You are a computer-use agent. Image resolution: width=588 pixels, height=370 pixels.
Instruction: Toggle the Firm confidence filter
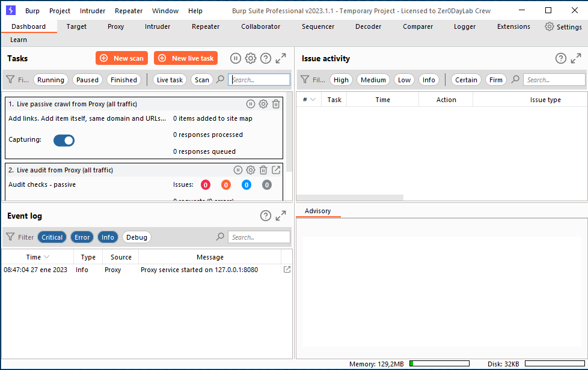[496, 80]
